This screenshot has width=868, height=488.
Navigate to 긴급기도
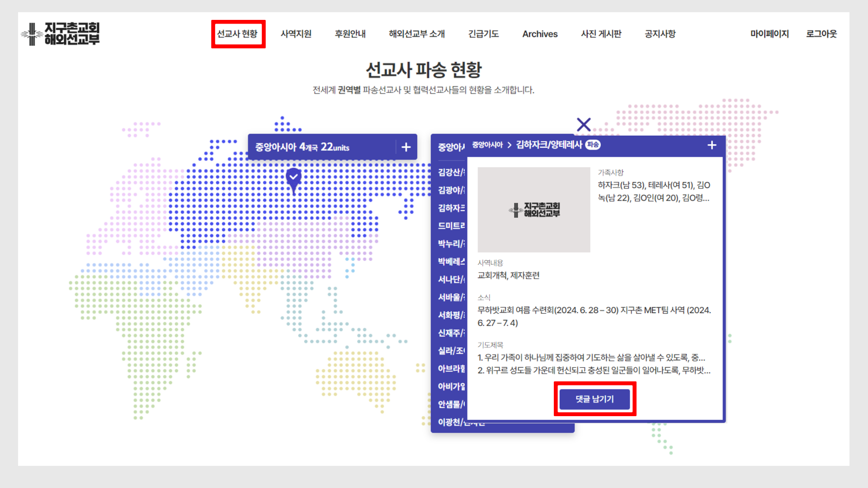click(x=483, y=34)
